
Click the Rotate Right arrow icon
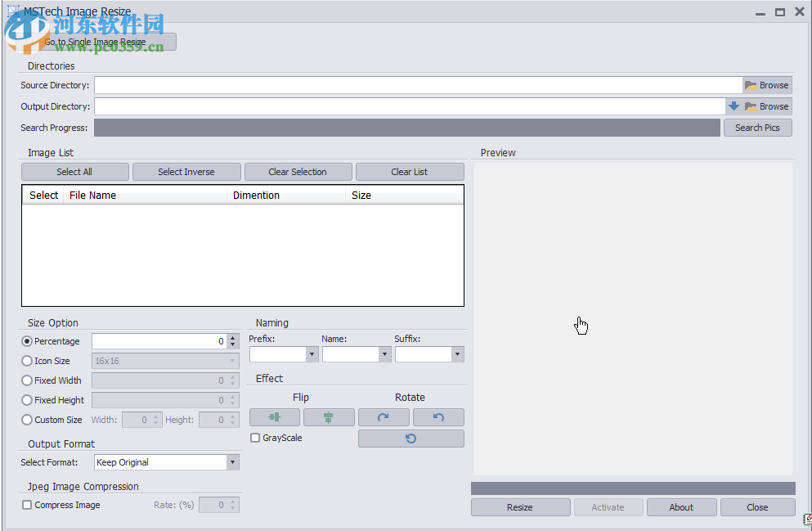[x=383, y=417]
